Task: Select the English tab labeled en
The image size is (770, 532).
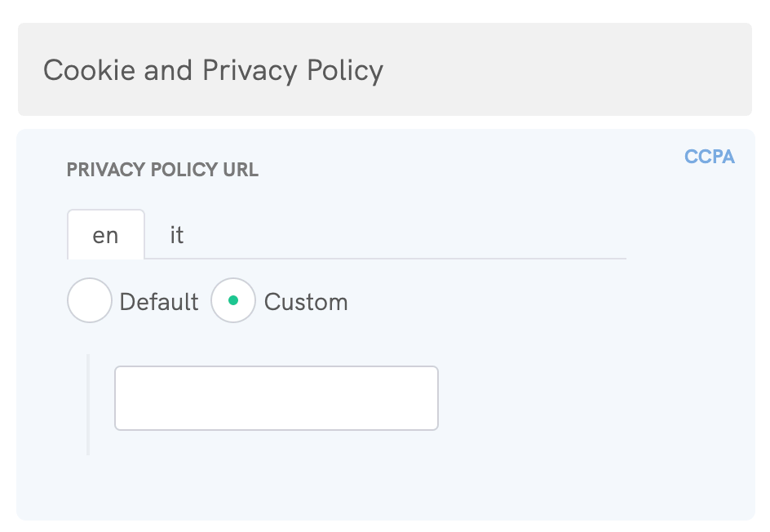Action: click(x=105, y=235)
